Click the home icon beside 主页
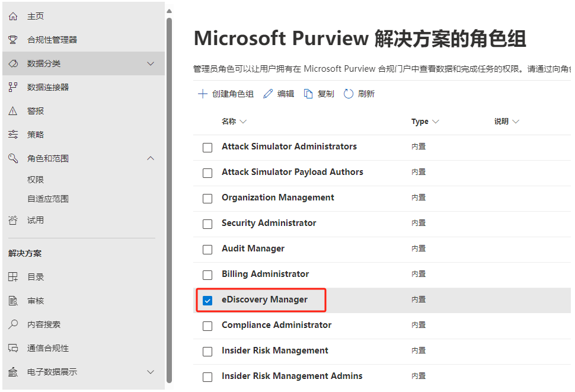This screenshot has width=575, height=392. point(13,16)
